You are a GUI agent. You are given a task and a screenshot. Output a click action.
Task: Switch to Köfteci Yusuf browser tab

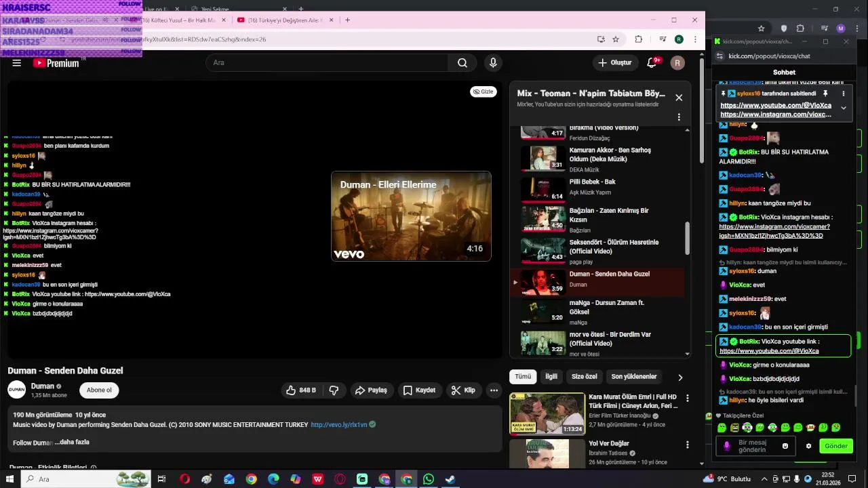pos(178,20)
